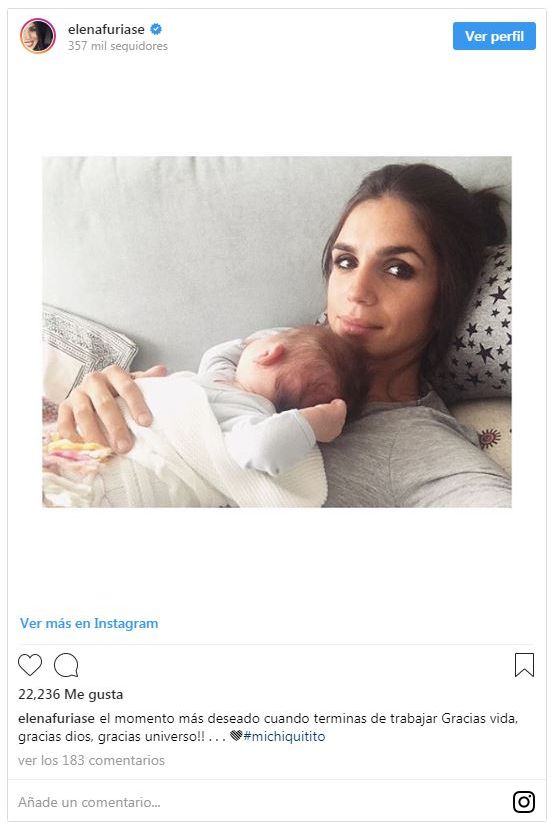The image size is (555, 830).
Task: Open Instagram via the camera logo icon
Action: [524, 801]
